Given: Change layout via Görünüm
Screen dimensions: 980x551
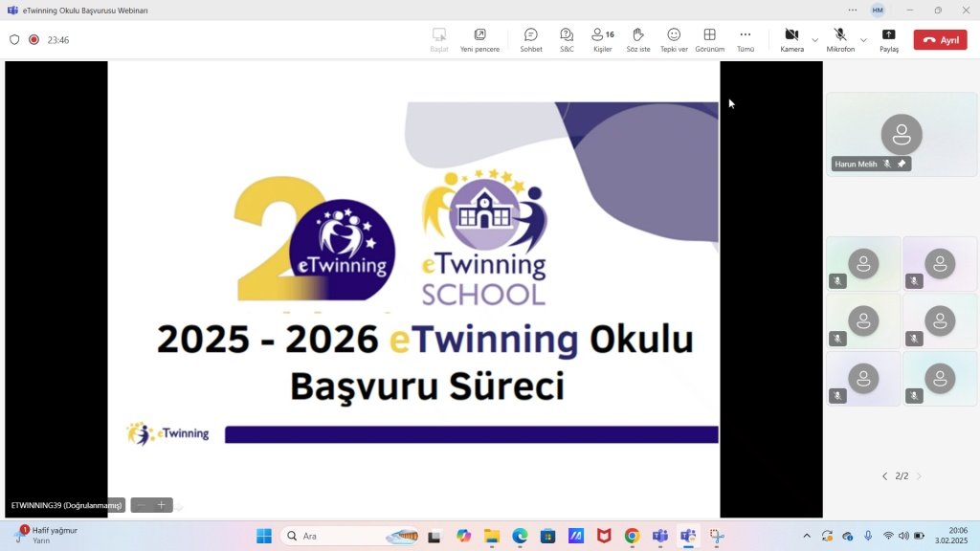Looking at the screenshot, I should (709, 40).
